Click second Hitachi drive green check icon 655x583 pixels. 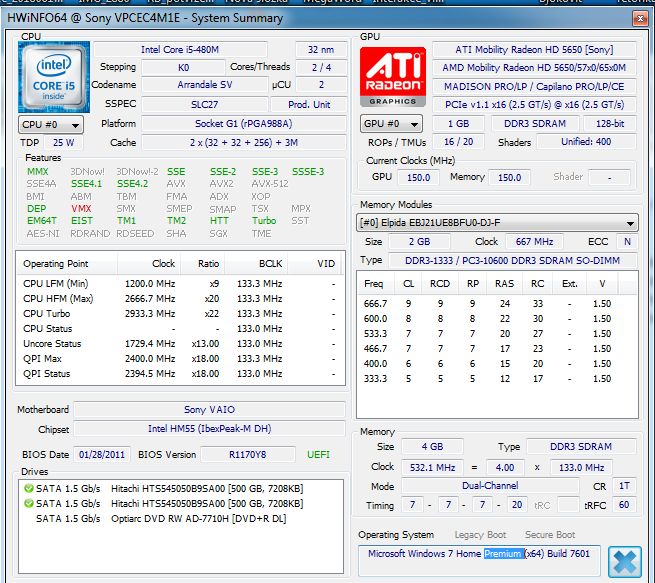coord(27,503)
